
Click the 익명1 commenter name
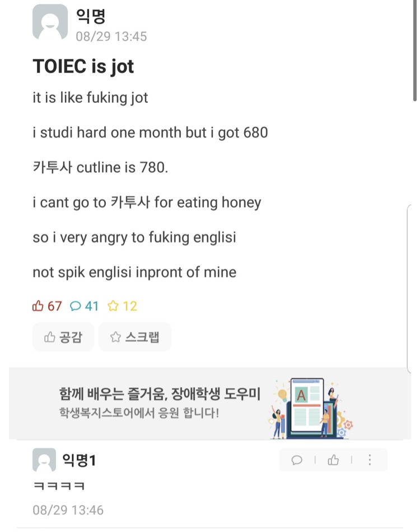pos(79,460)
